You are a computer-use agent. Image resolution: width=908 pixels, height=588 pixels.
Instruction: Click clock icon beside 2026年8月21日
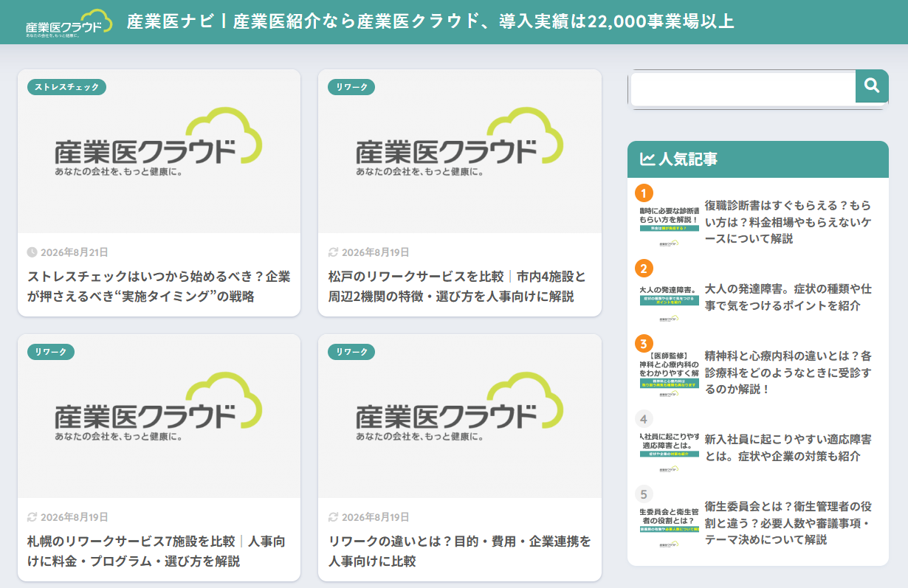coord(32,252)
